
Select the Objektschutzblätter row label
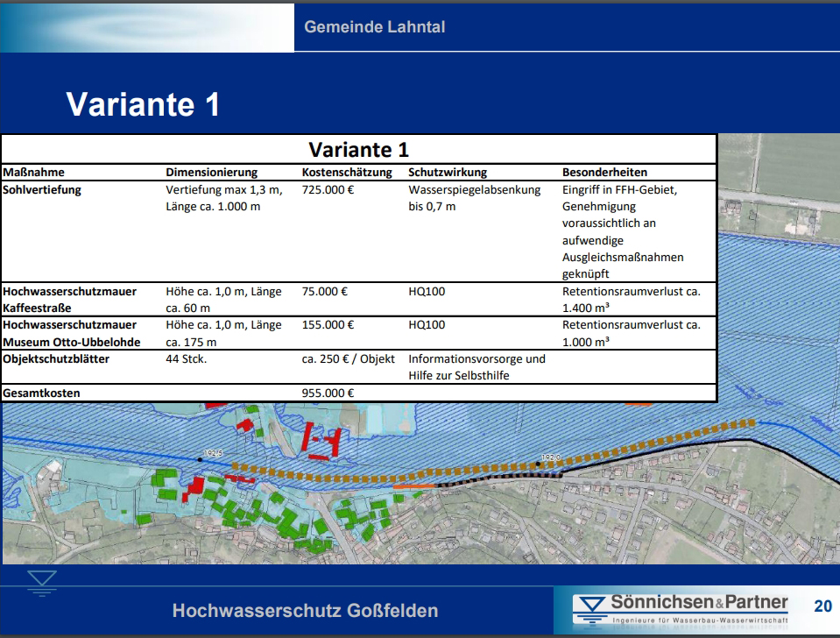click(x=55, y=359)
